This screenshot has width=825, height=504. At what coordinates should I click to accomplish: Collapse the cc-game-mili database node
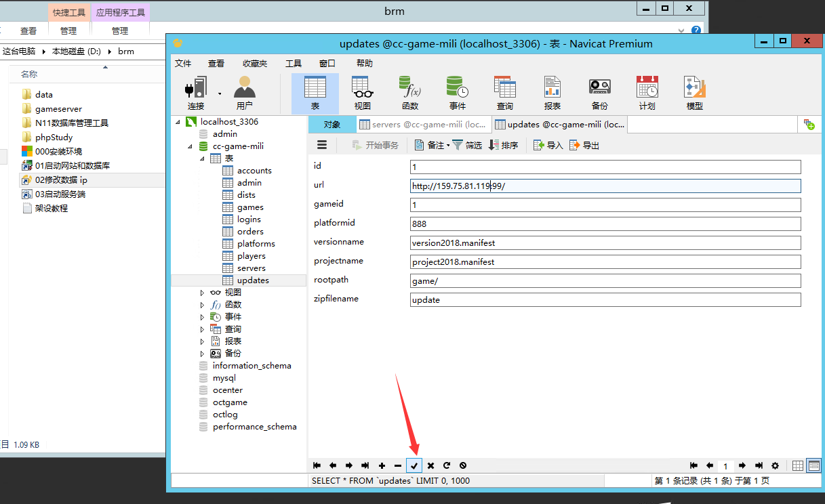pos(190,146)
